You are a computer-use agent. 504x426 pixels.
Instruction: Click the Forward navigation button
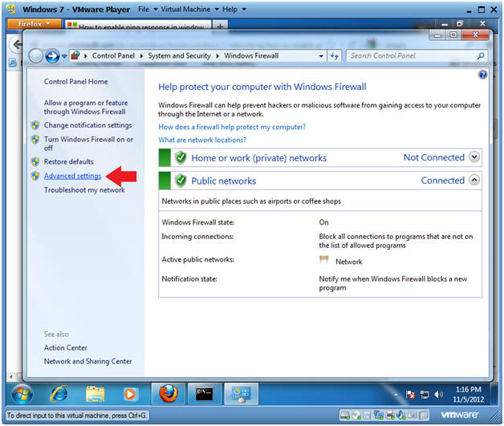point(52,56)
